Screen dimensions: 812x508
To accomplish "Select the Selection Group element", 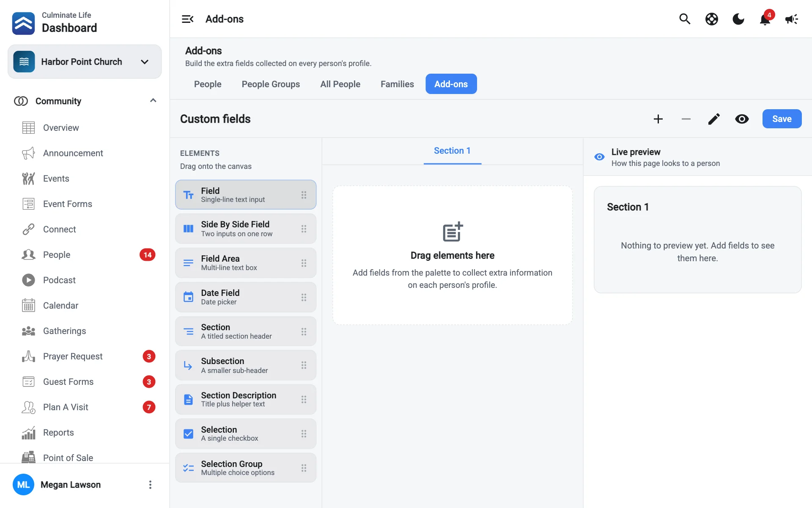I will click(x=246, y=468).
